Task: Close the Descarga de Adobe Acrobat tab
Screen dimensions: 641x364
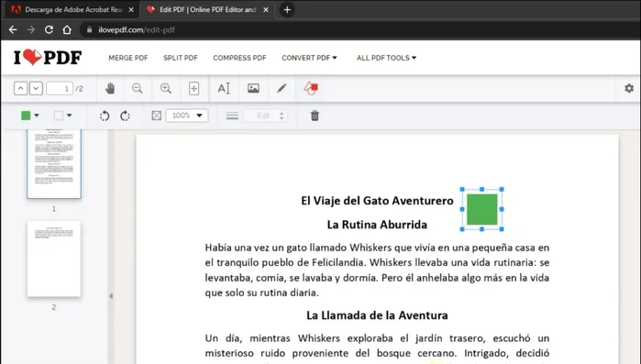Action: pyautogui.click(x=131, y=10)
